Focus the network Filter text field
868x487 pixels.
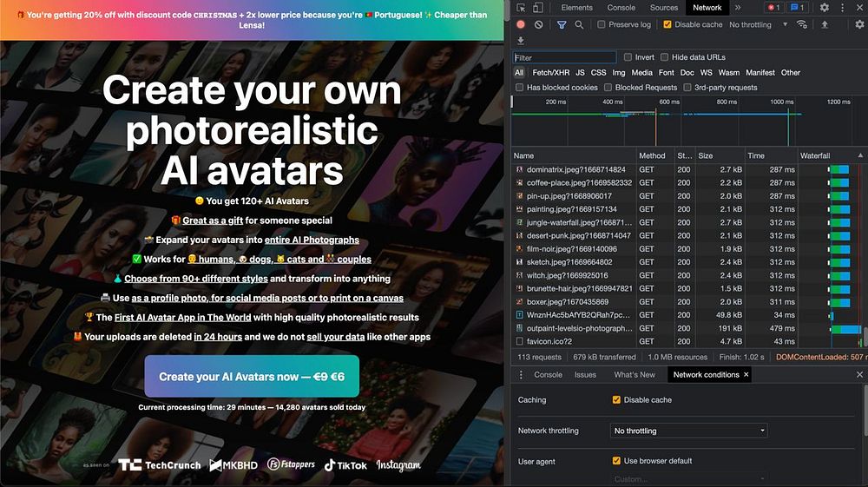pyautogui.click(x=564, y=57)
